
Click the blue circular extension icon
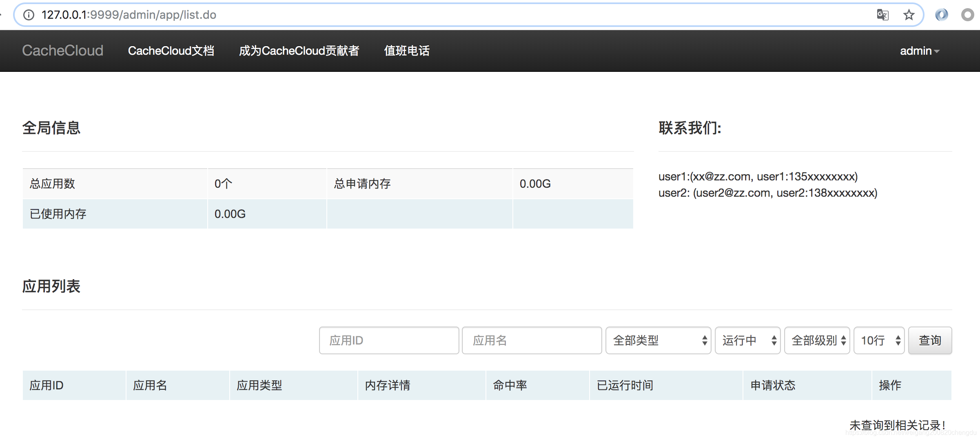pos(942,15)
